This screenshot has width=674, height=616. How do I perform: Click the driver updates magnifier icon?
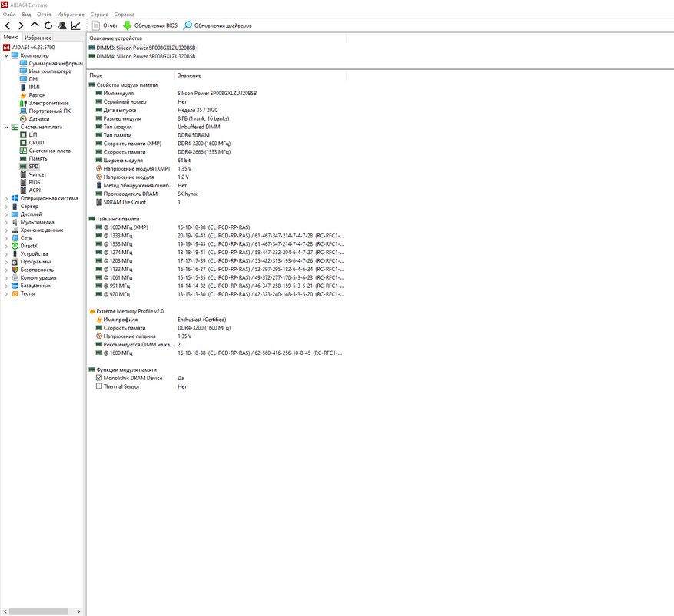tap(188, 25)
